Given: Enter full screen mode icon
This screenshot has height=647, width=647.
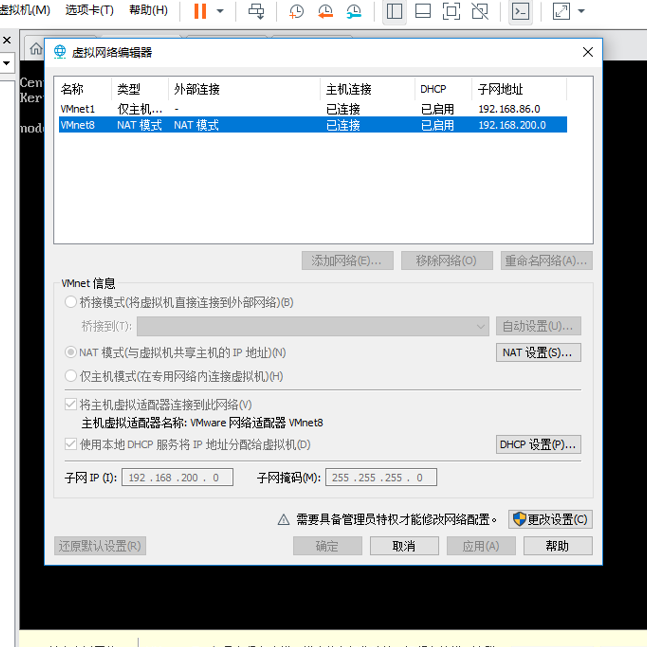Looking at the screenshot, I should point(451,11).
